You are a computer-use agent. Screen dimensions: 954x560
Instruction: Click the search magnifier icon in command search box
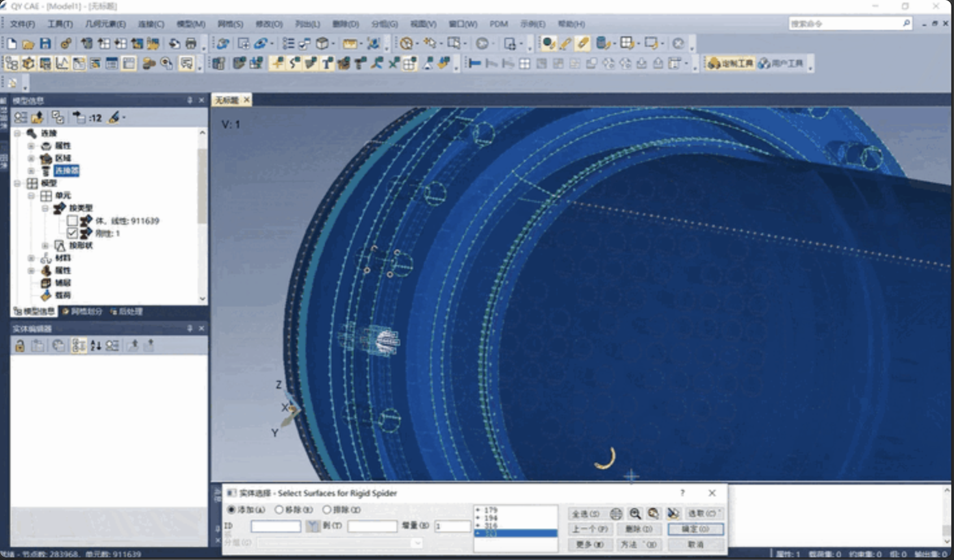tap(906, 23)
